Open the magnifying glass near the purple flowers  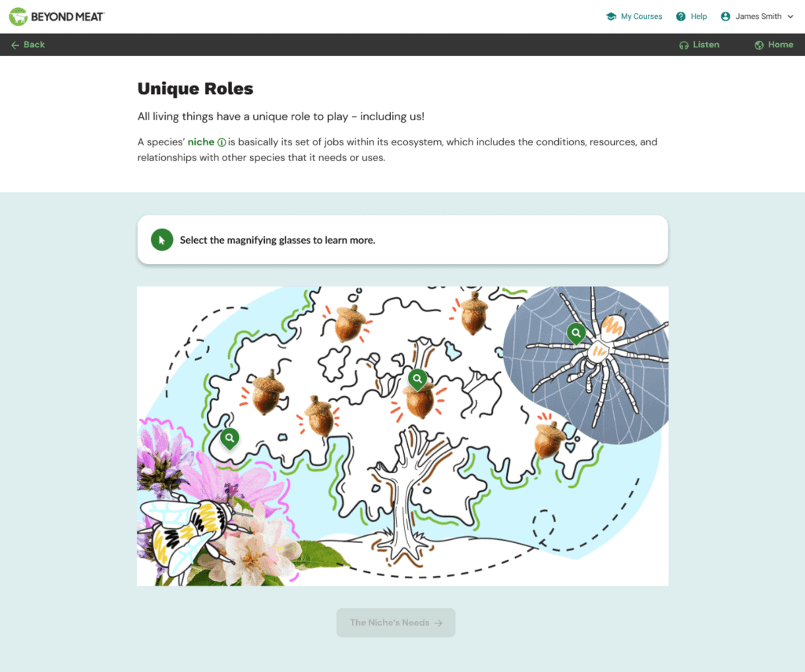(230, 439)
